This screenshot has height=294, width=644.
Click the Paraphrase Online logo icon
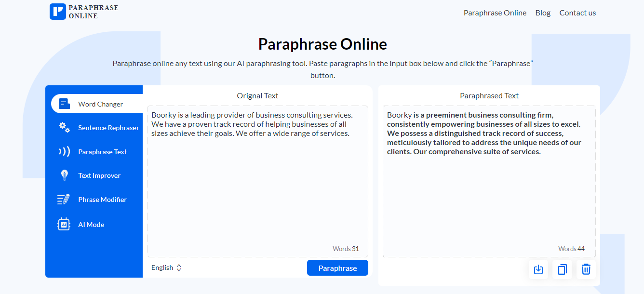pos(58,12)
